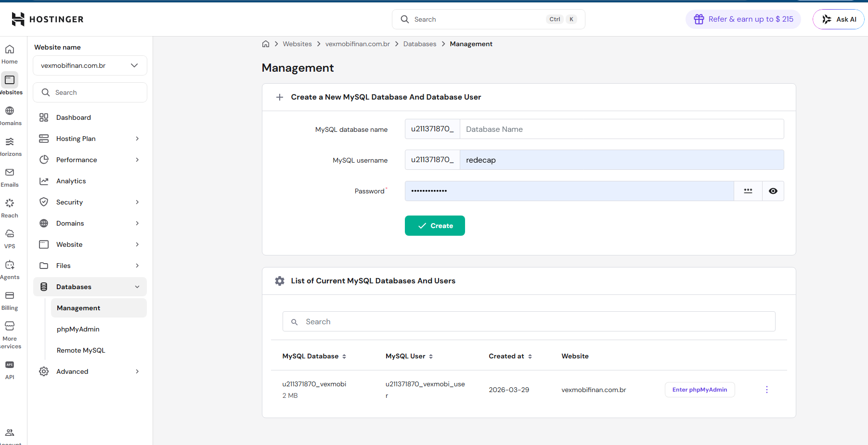Click the Password input field
This screenshot has width=868, height=445.
click(x=570, y=191)
